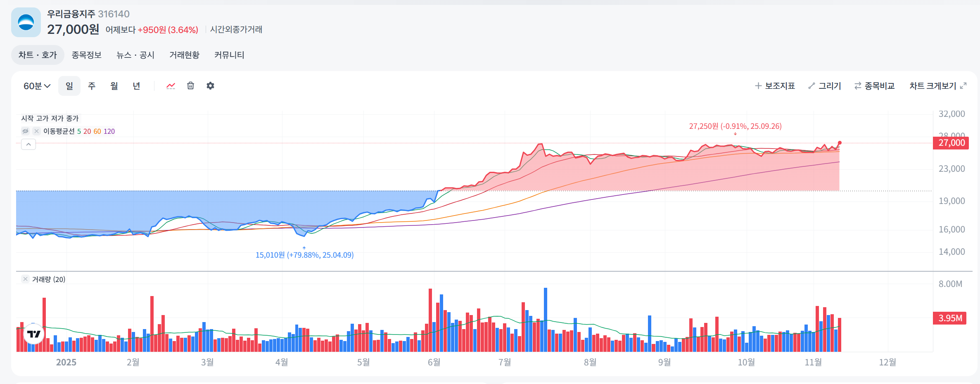
Task: Click 차트 크게보기 to enlarge chart
Action: tap(933, 86)
